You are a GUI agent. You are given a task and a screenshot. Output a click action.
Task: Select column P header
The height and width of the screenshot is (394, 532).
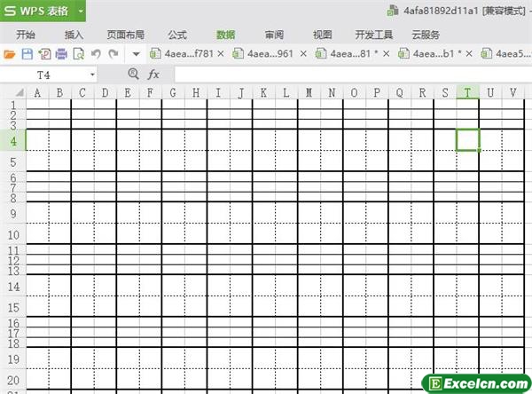(377, 92)
